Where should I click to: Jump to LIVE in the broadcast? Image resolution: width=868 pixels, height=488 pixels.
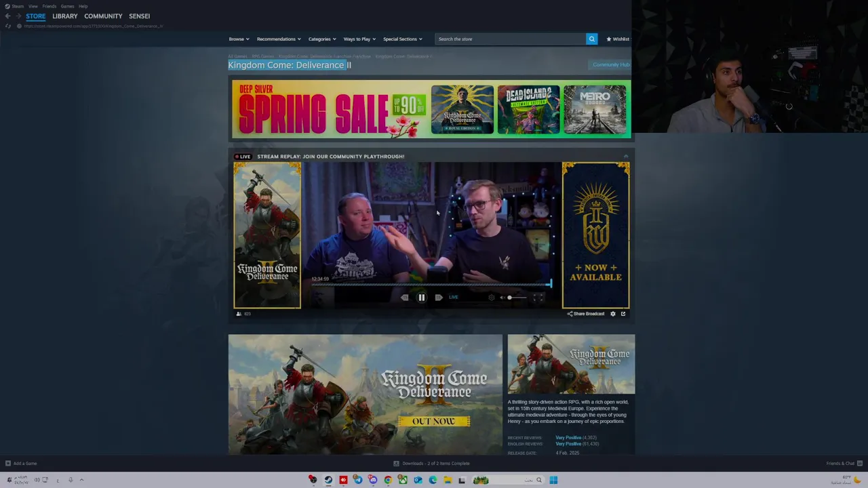pos(453,297)
